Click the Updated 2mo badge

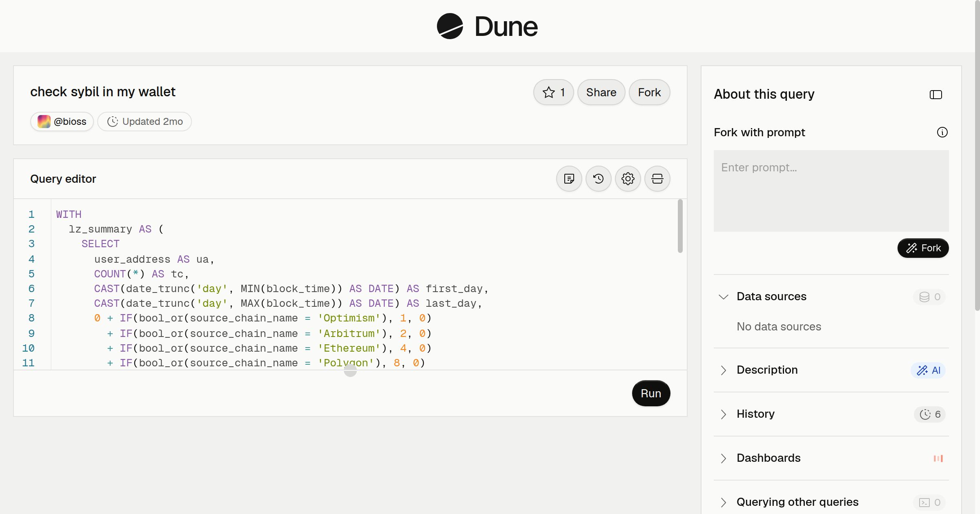click(145, 122)
